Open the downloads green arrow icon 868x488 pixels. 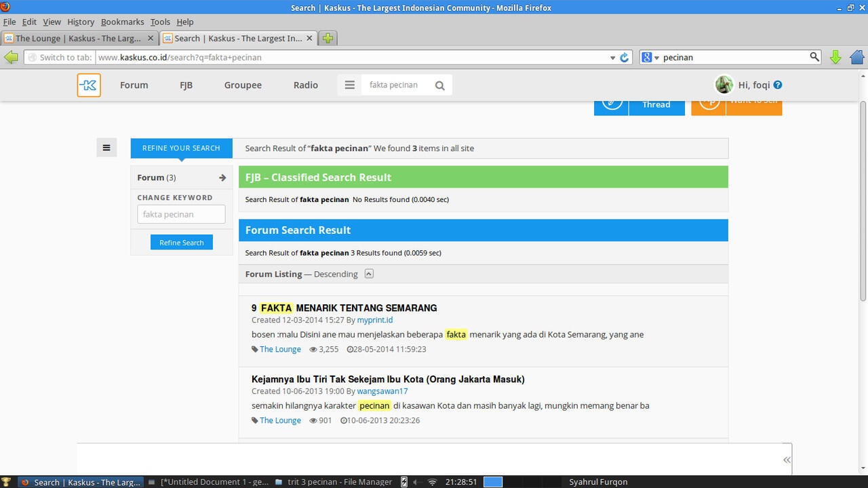coord(835,58)
